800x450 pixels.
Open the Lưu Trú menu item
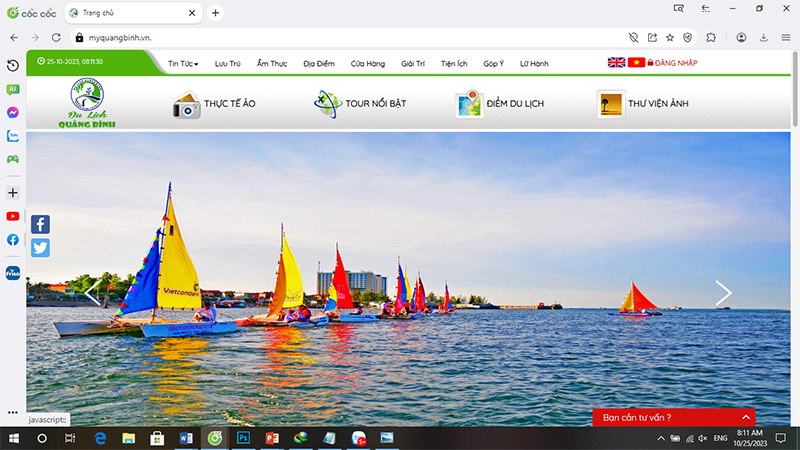point(228,64)
